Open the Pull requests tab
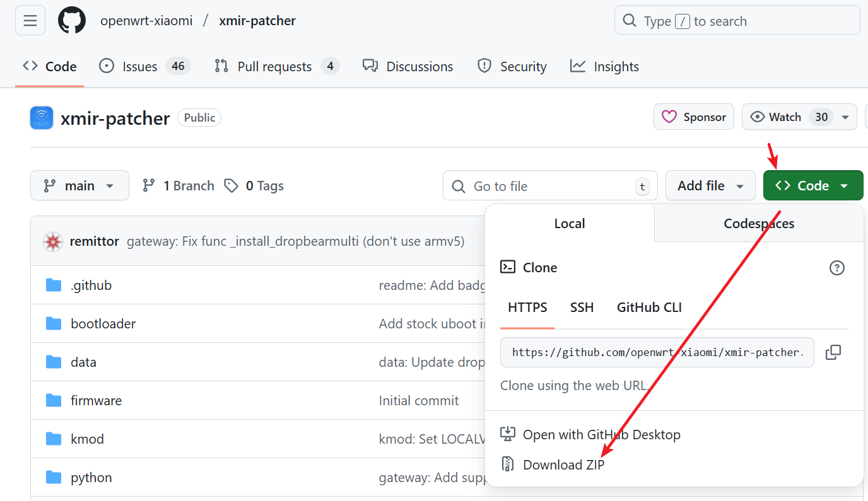Image resolution: width=868 pixels, height=501 pixels. (x=277, y=66)
